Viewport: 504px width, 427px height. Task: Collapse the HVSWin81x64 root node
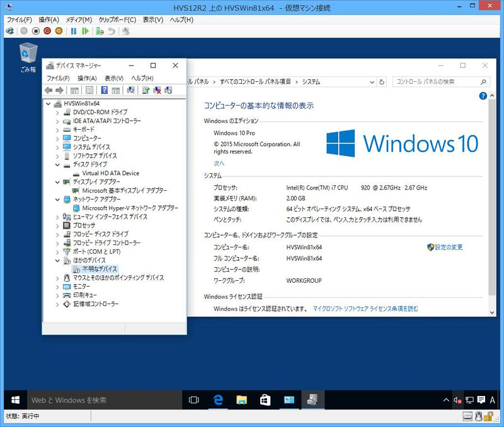(x=49, y=103)
